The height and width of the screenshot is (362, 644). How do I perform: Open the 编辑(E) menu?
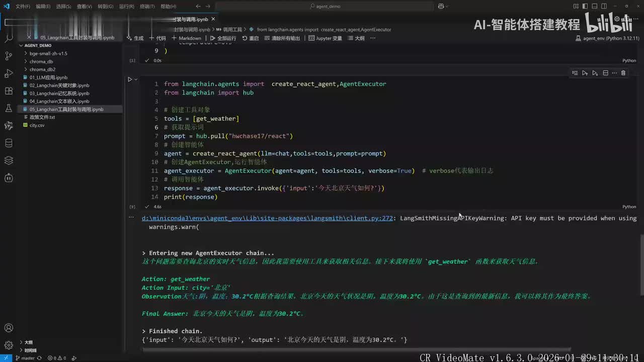click(x=43, y=7)
